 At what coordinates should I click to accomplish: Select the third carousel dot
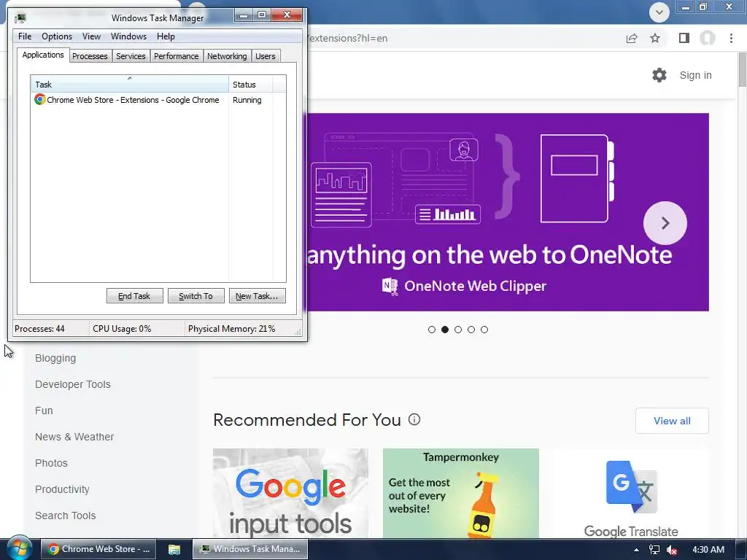pos(458,330)
